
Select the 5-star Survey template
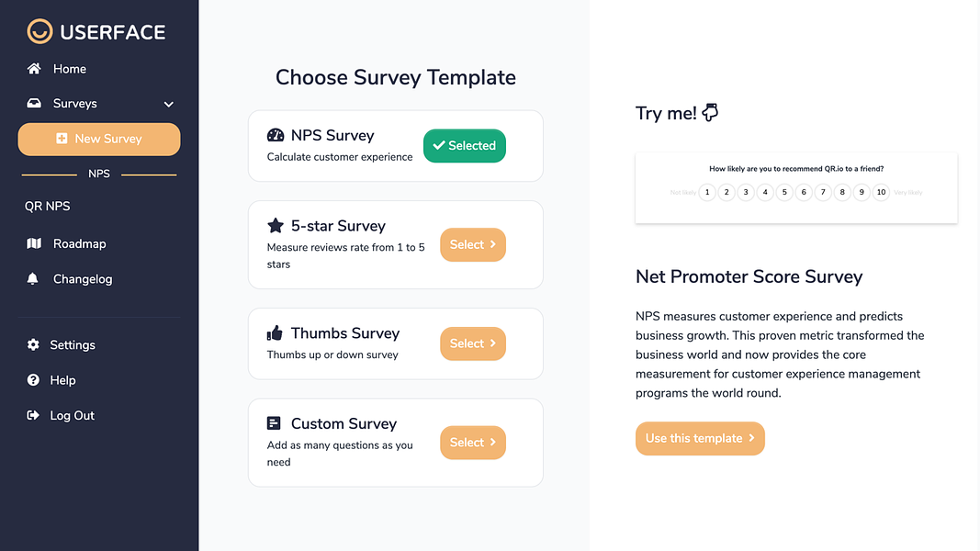pyautogui.click(x=472, y=245)
